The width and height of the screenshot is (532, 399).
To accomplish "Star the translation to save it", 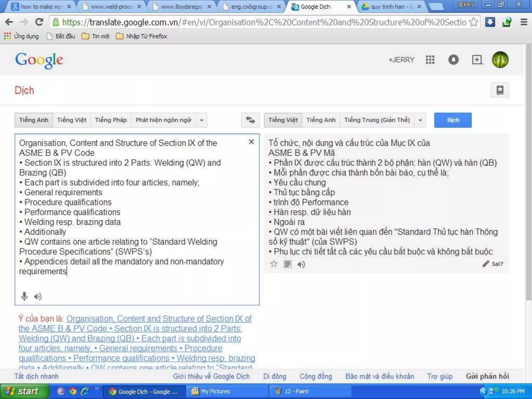I will click(274, 264).
